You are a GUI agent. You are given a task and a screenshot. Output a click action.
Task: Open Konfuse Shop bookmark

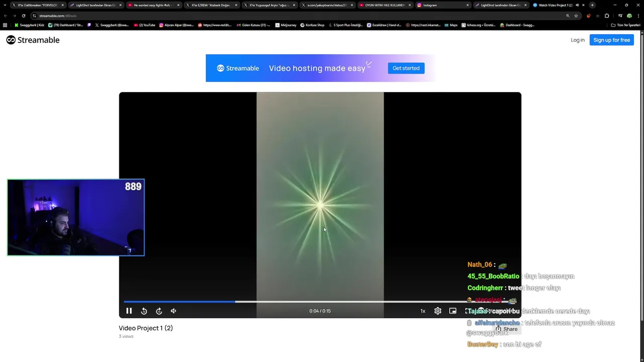point(312,25)
